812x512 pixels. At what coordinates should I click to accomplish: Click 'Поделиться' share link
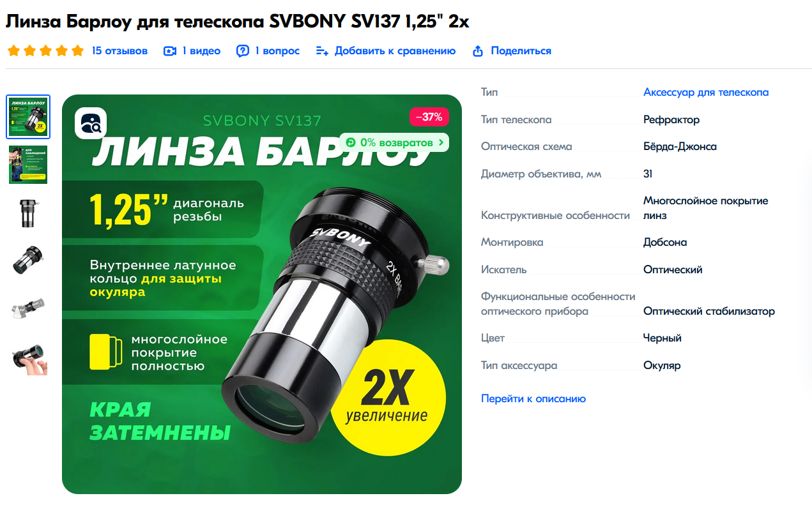click(x=521, y=51)
